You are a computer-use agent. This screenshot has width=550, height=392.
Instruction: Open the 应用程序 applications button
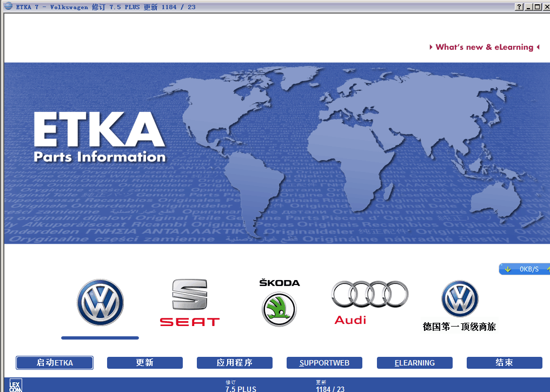235,363
